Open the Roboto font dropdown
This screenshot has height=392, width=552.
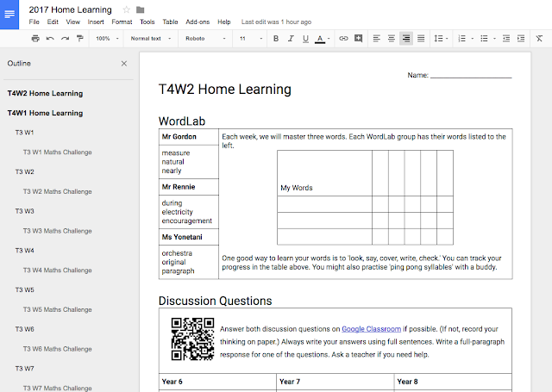pyautogui.click(x=205, y=38)
